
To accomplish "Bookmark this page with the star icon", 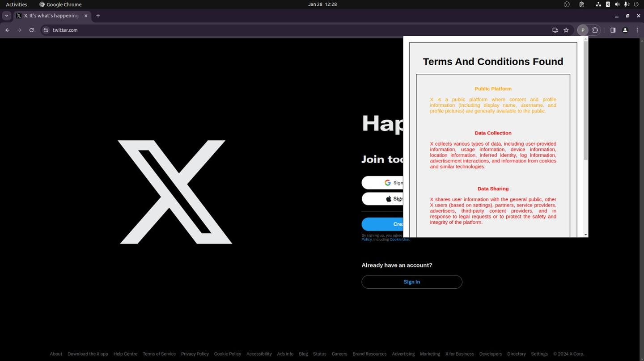I will pyautogui.click(x=566, y=30).
